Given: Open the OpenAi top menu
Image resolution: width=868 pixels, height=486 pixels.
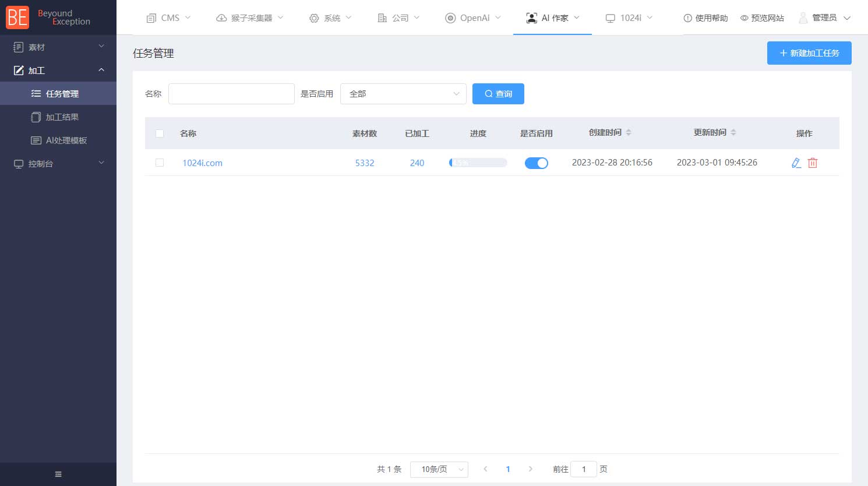Looking at the screenshot, I should point(473,18).
